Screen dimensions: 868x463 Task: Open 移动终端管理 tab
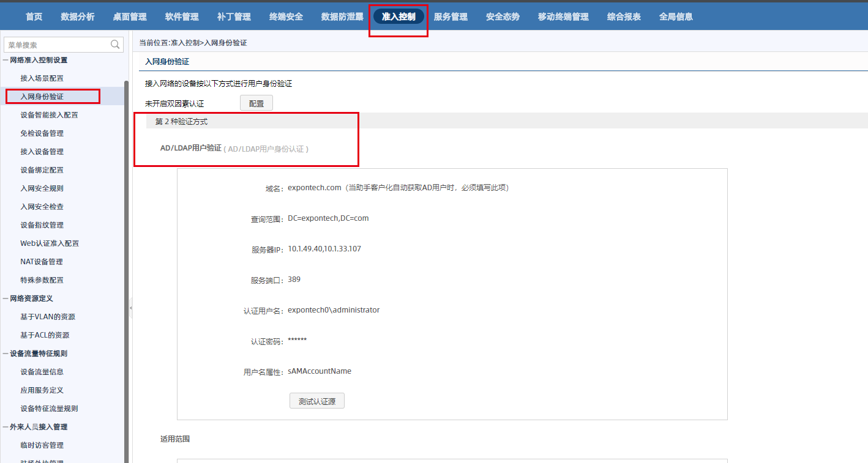(563, 17)
